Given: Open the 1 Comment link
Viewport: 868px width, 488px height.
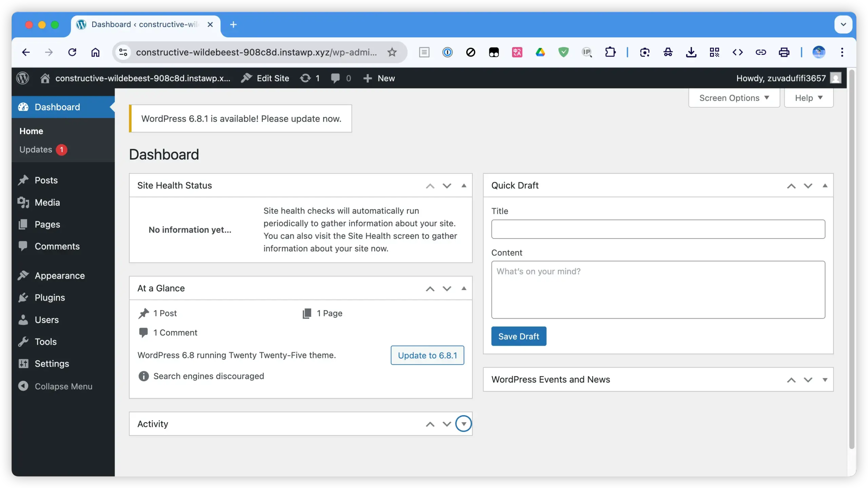Looking at the screenshot, I should tap(175, 332).
